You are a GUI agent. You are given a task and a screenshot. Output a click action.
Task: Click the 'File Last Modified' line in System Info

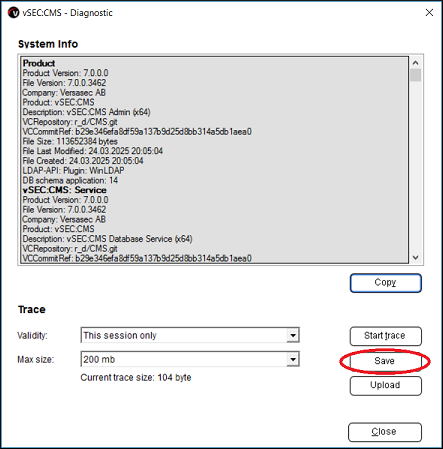tap(92, 151)
